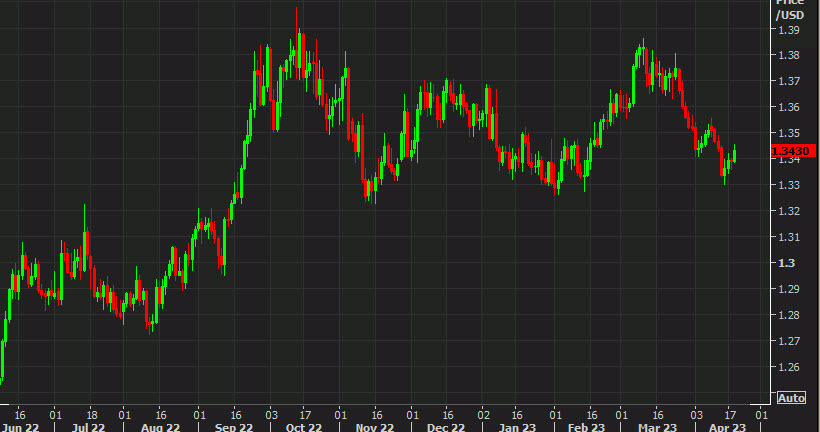Click the 1.33 price axis label
Image resolution: width=820 pixels, height=432 pixels.
789,185
